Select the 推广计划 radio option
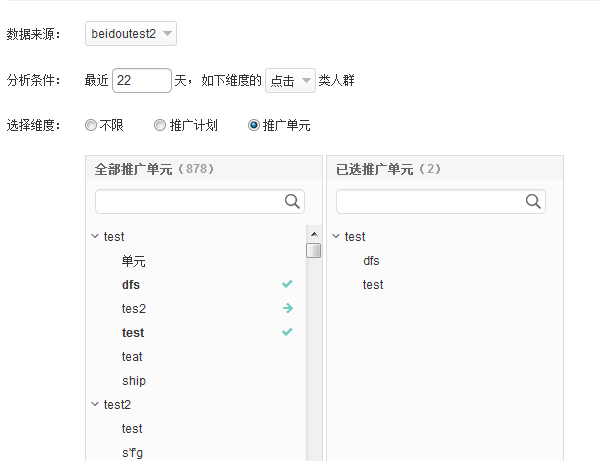 [x=160, y=126]
